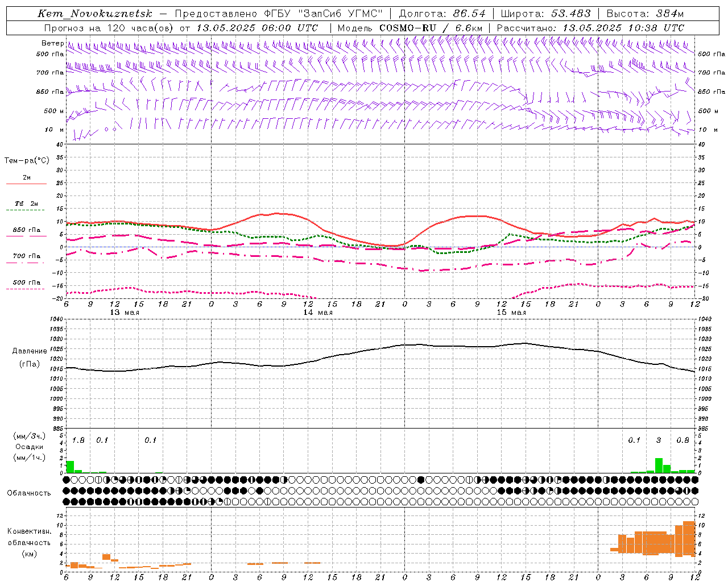Click the '(мм/1ч.)' precipitation unit label
Viewport: 728px width, 582px height.
(30, 458)
